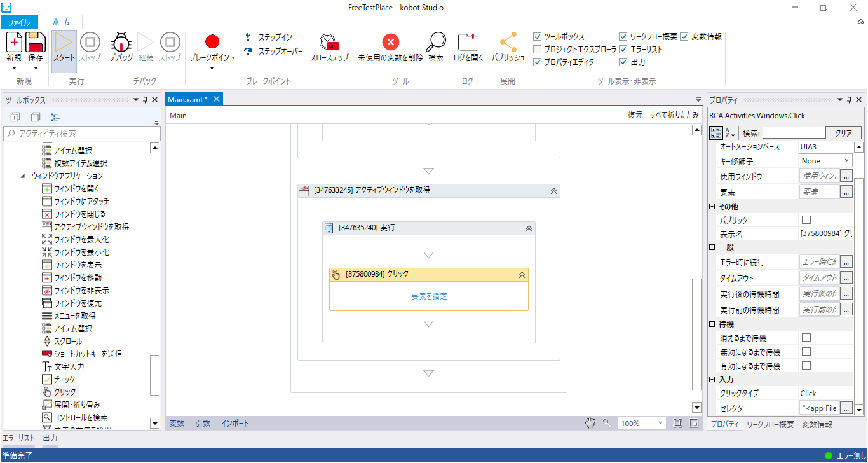This screenshot has height=463, width=868.
Task: Uncheck エラーリスト checkbox
Action: [623, 49]
